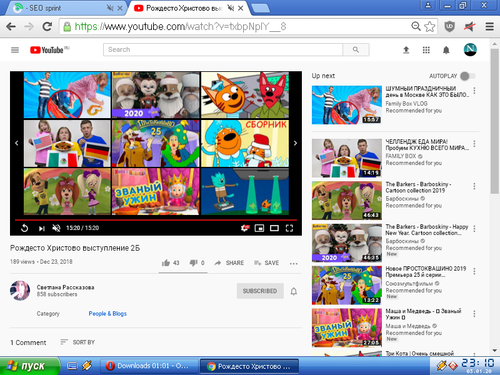Select the Chrome Рождество Христово taskbar button
The image size is (500, 375).
pos(249,366)
